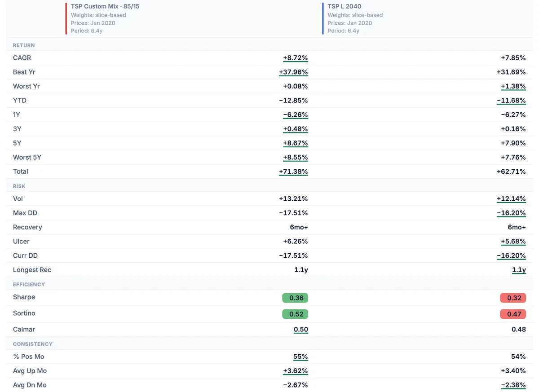The height and width of the screenshot is (392, 539).
Task: Click the Worst 5Y value +7.76%
Action: click(x=513, y=157)
